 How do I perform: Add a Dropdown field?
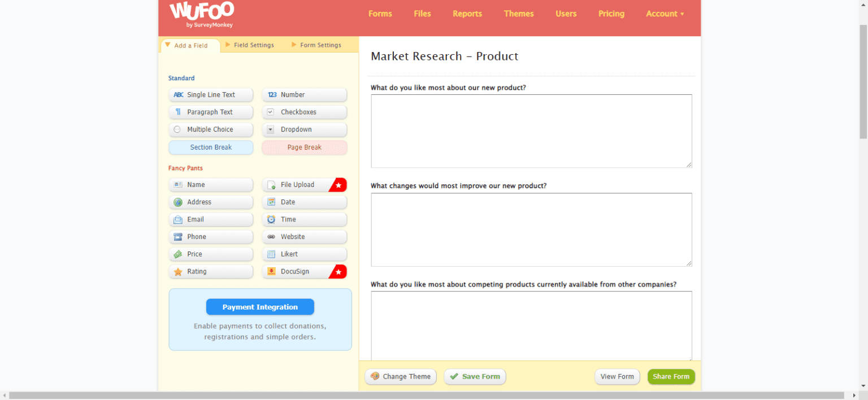(x=304, y=130)
